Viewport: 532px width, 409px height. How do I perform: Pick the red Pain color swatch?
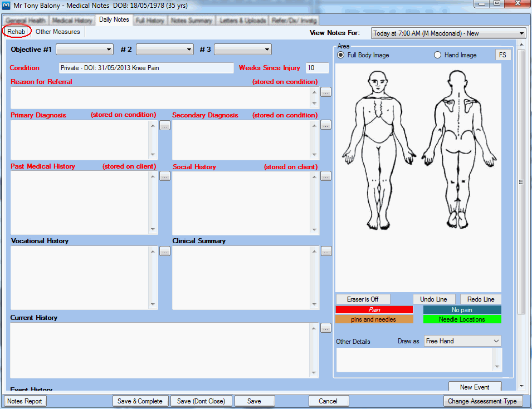pos(374,309)
